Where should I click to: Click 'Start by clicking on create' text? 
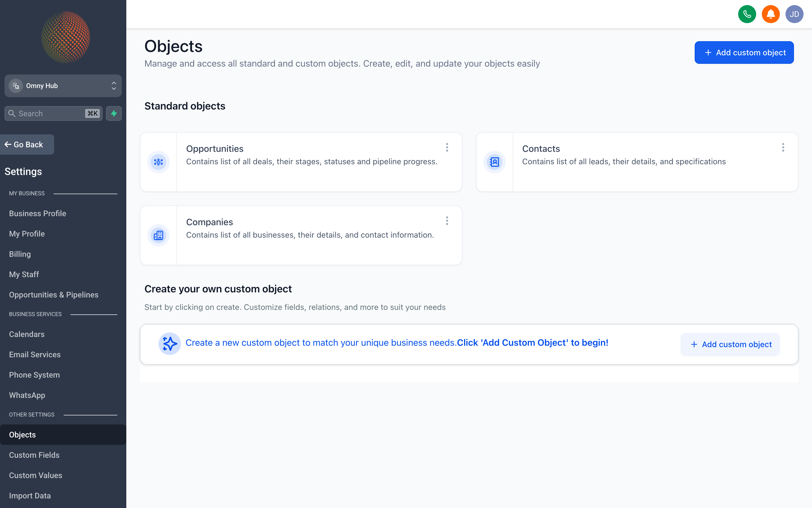click(295, 307)
